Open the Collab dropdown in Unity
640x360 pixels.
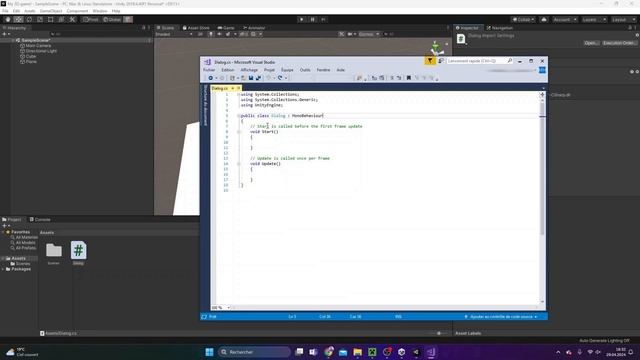[x=523, y=19]
